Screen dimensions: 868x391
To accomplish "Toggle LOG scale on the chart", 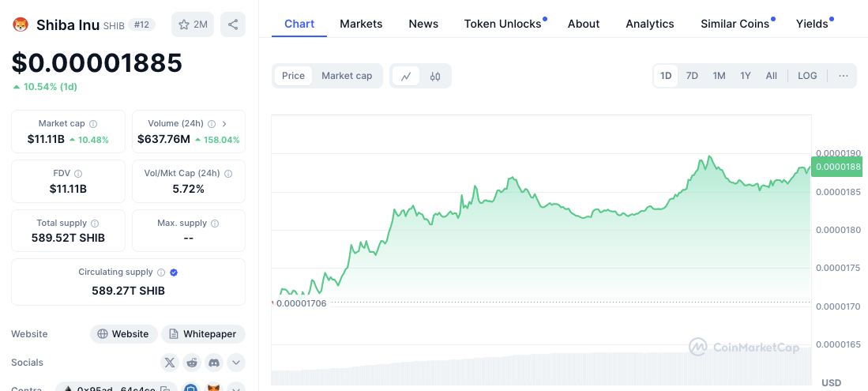I will pos(807,76).
